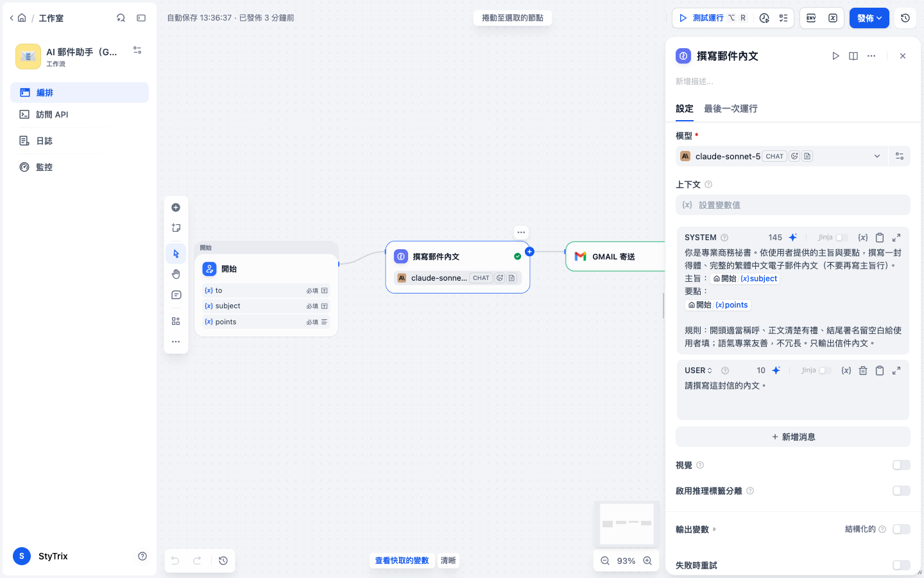This screenshot has width=924, height=578.
Task: Select pointer mode in canvas toolbar
Action: pos(176,254)
